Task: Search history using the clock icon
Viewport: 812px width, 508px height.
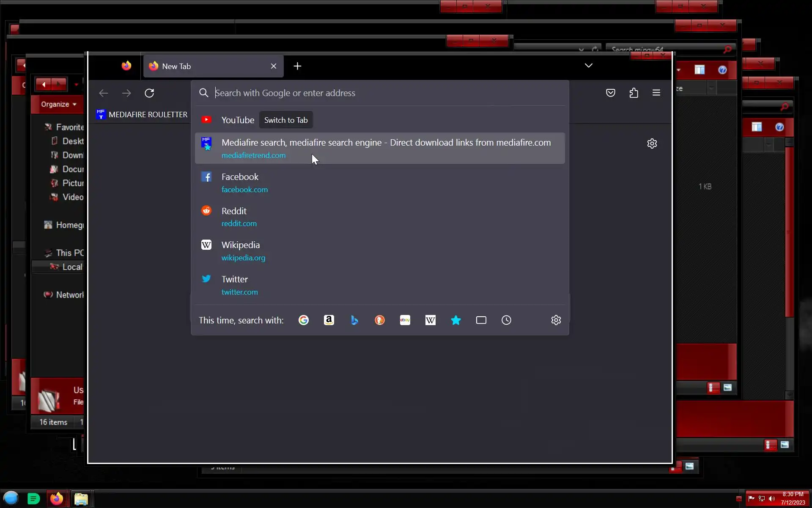Action: pyautogui.click(x=507, y=320)
